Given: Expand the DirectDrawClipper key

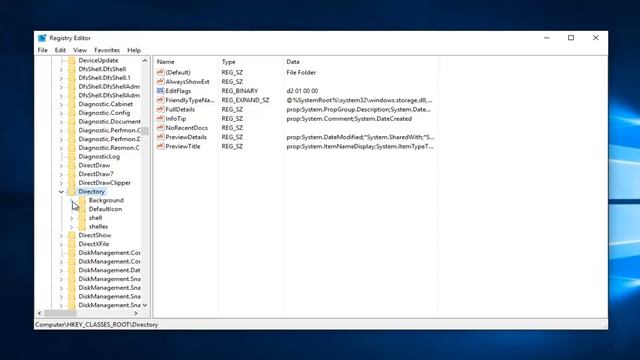Looking at the screenshot, I should tap(61, 183).
